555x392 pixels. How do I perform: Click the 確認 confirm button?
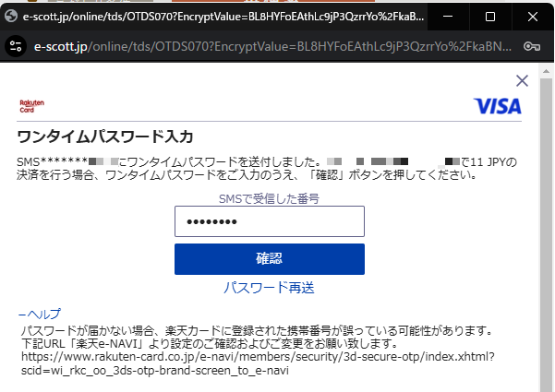click(x=270, y=259)
